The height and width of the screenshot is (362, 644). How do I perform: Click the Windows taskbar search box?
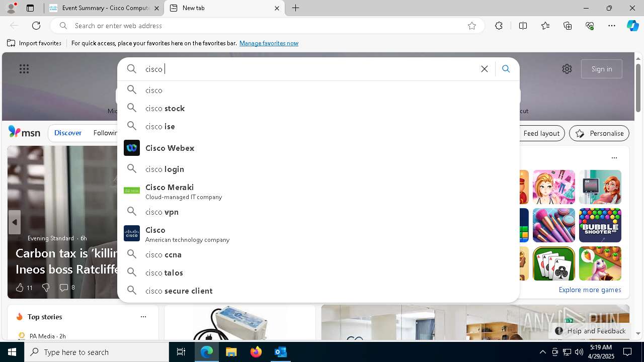click(97, 352)
